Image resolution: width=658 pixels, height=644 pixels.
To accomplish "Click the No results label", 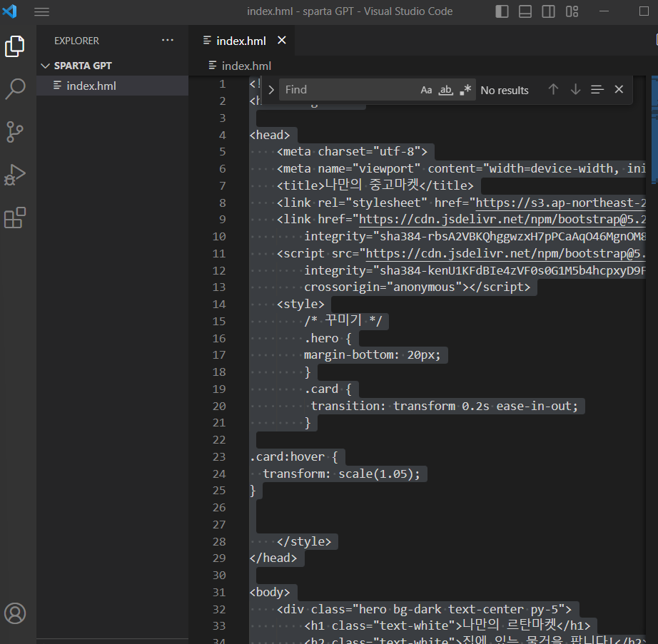I will 505,90.
